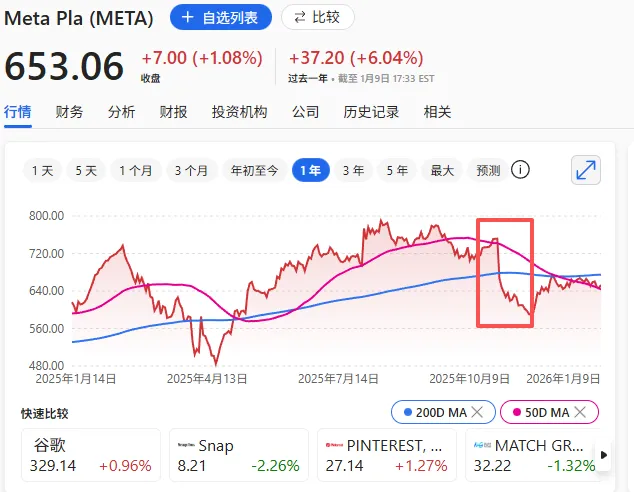Switch to the 财务 tab
This screenshot has height=492, width=634.
[69, 112]
